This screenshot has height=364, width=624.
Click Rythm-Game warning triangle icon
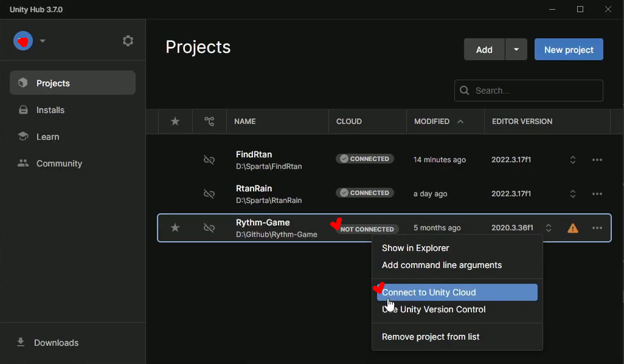[x=573, y=228]
